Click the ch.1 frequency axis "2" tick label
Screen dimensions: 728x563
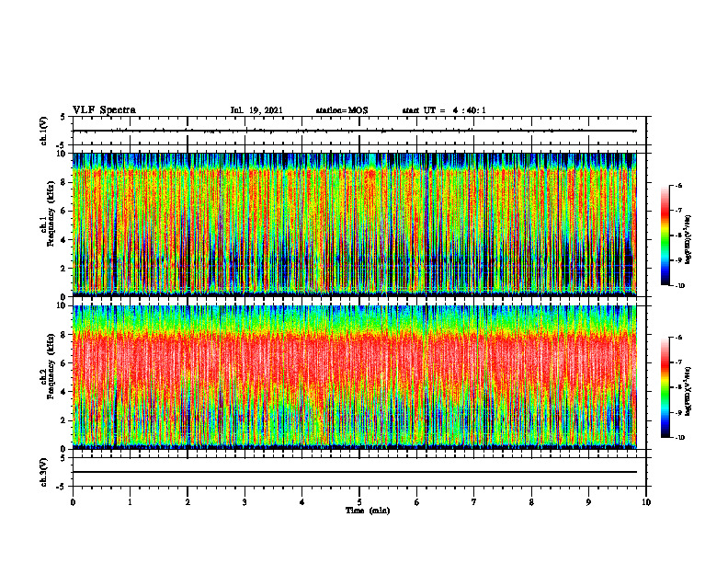click(64, 269)
